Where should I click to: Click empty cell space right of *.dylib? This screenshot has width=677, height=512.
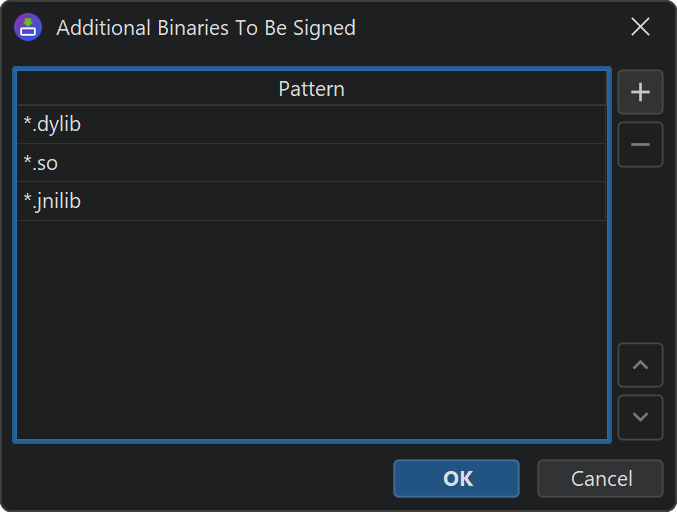pos(350,125)
